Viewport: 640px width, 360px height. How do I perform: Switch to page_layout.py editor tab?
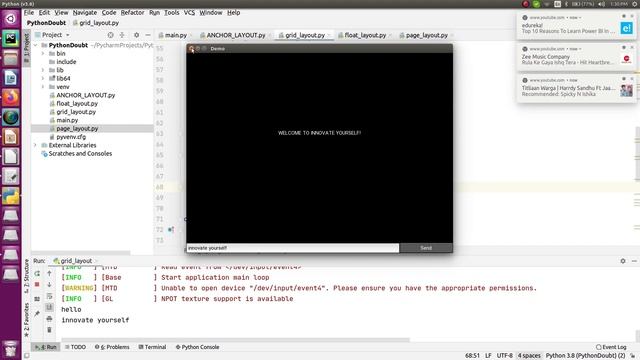coord(427,36)
